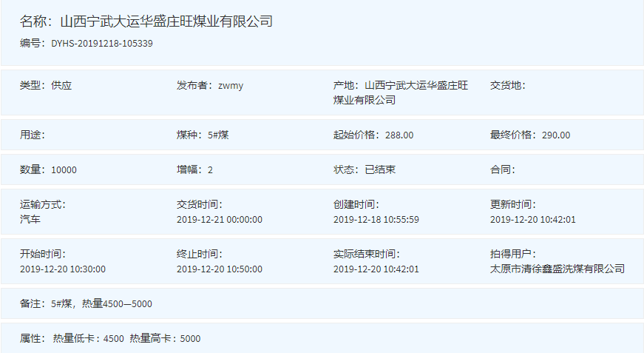Screen dimensions: 644x353
Task: Click the starting price 288.00
Action: [399, 135]
